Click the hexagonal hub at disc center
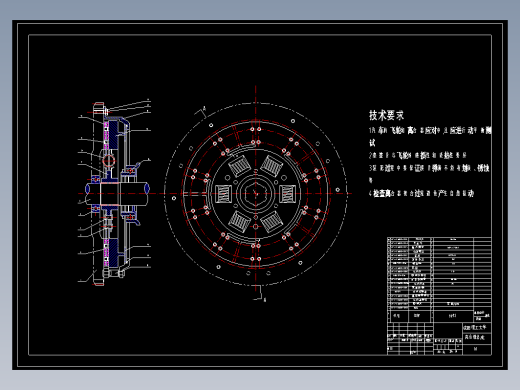 (x=256, y=193)
